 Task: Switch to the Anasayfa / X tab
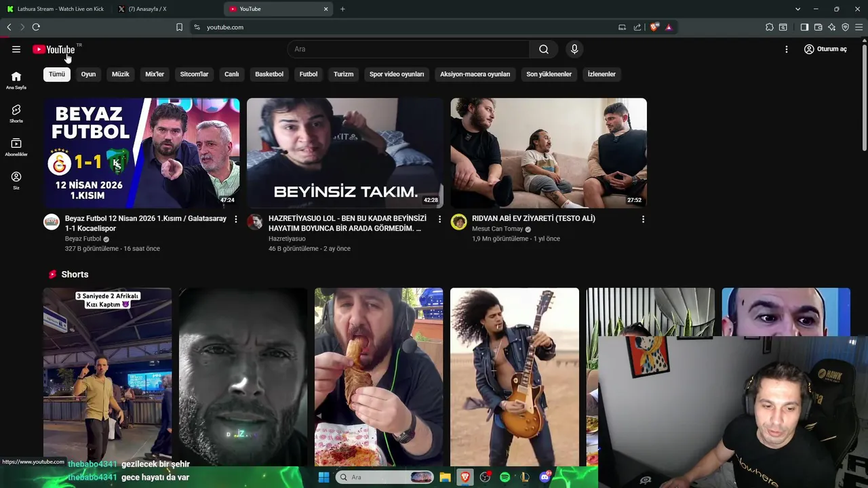167,9
